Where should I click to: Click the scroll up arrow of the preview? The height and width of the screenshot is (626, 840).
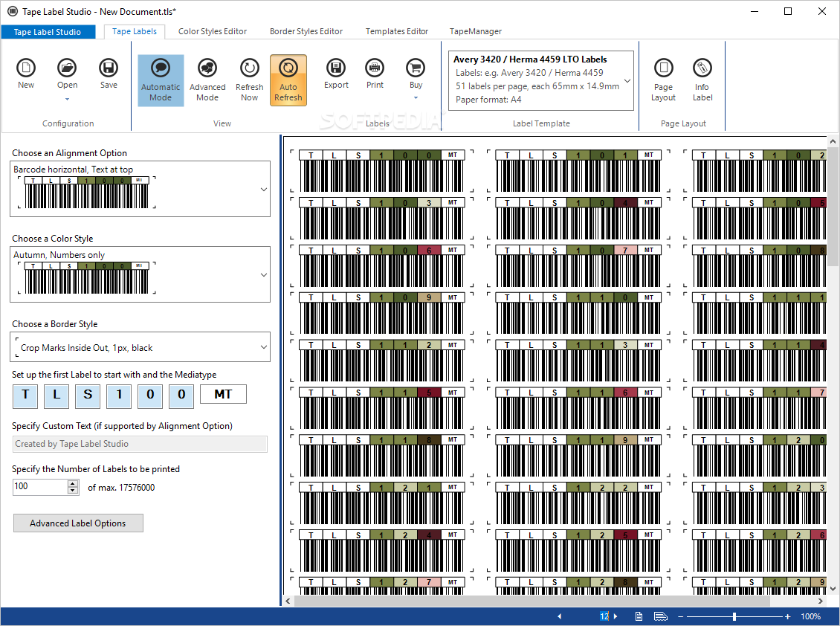[x=833, y=141]
